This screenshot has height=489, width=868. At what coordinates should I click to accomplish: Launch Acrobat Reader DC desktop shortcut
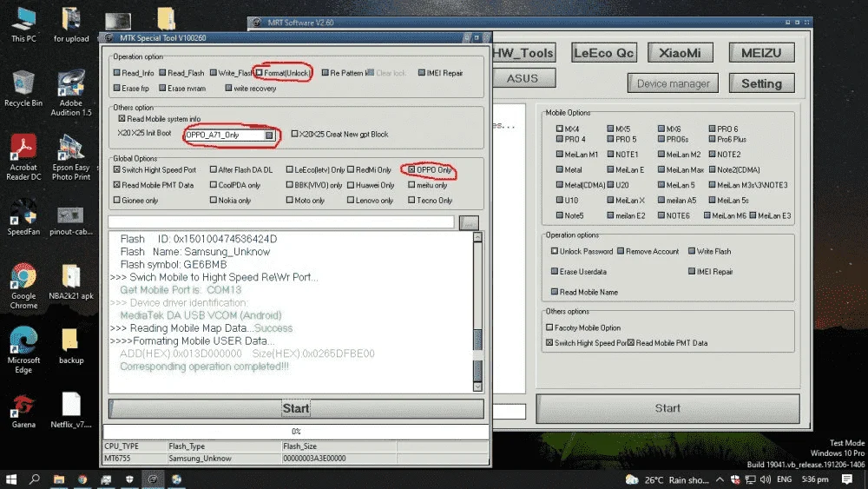tap(23, 157)
